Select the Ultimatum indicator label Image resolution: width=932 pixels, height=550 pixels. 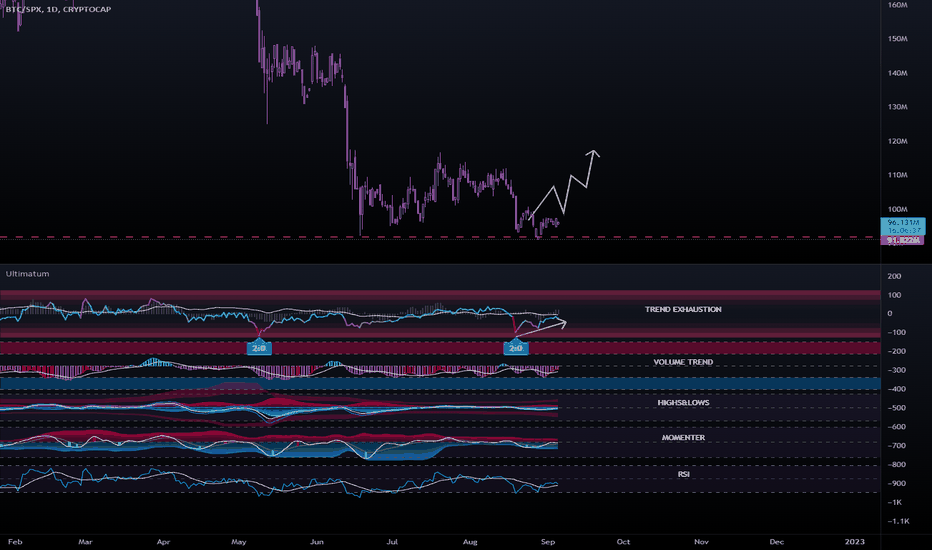(x=27, y=274)
